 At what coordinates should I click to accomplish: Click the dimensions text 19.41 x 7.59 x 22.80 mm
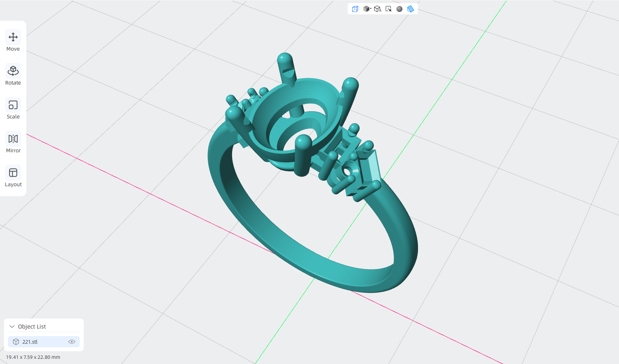tap(33, 357)
